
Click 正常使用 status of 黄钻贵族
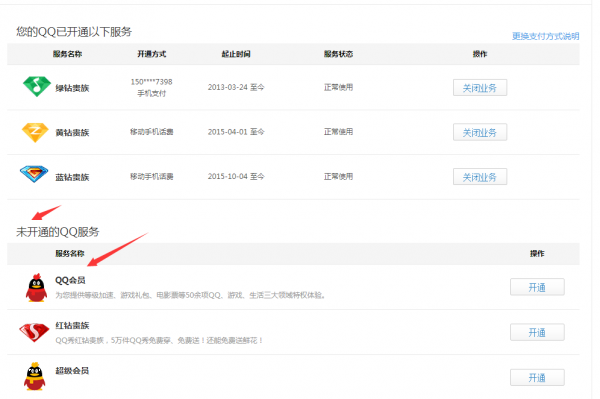pos(338,132)
